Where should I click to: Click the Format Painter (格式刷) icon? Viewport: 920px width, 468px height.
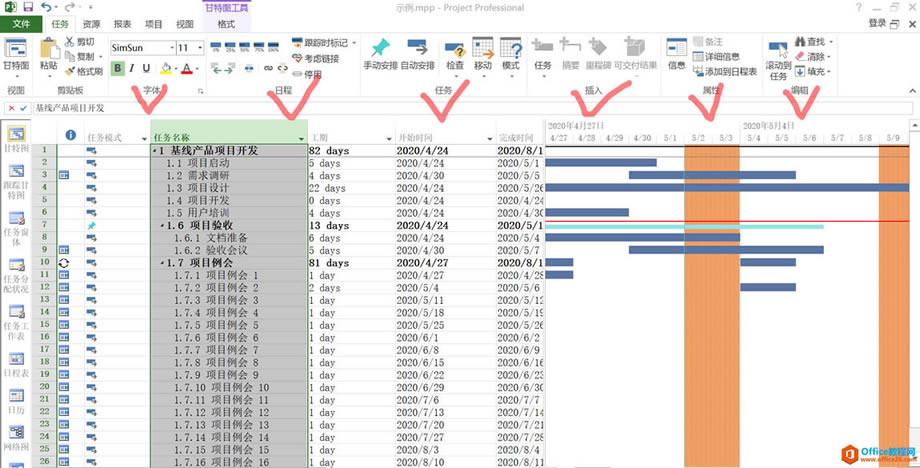click(71, 71)
